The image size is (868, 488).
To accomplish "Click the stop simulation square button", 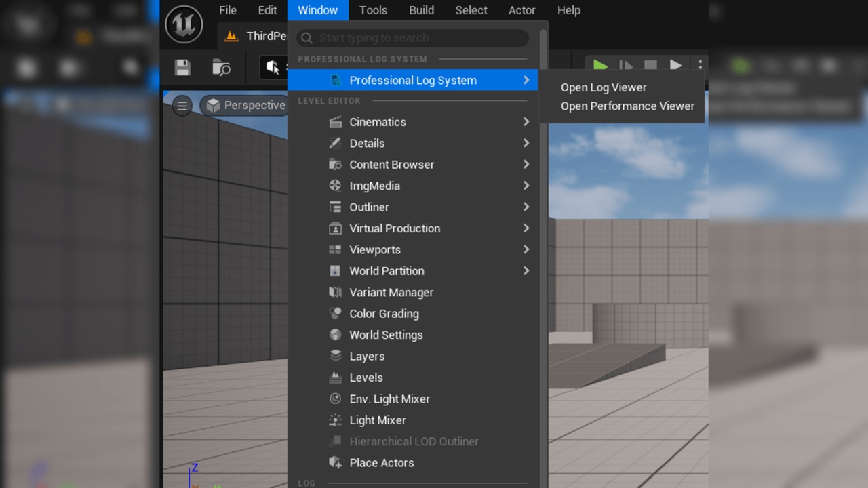I will click(650, 66).
